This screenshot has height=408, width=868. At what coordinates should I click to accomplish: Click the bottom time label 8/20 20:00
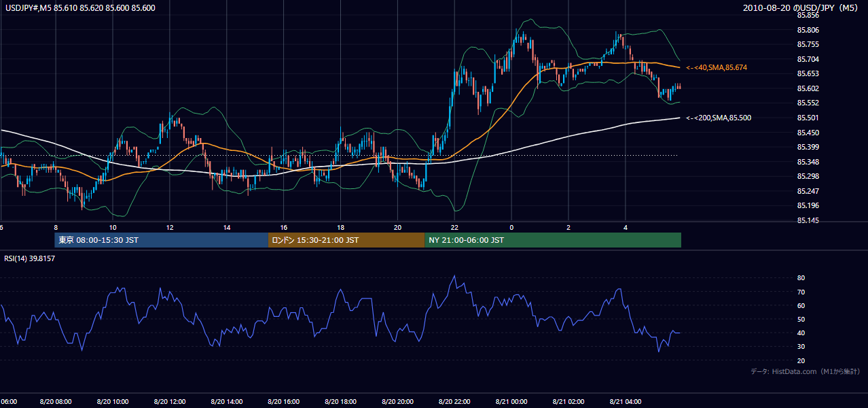click(397, 402)
